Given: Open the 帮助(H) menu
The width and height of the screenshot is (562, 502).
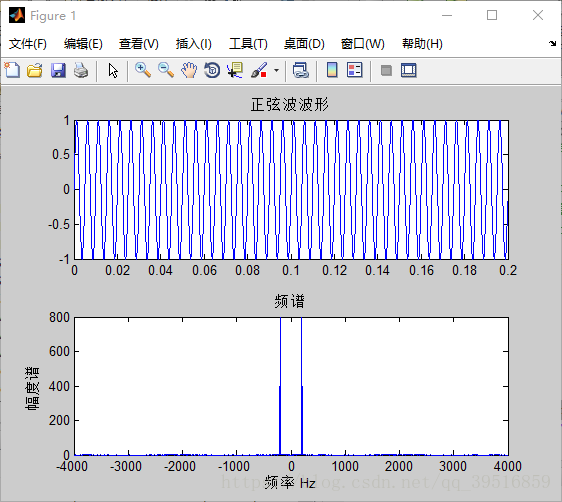Looking at the screenshot, I should 422,44.
